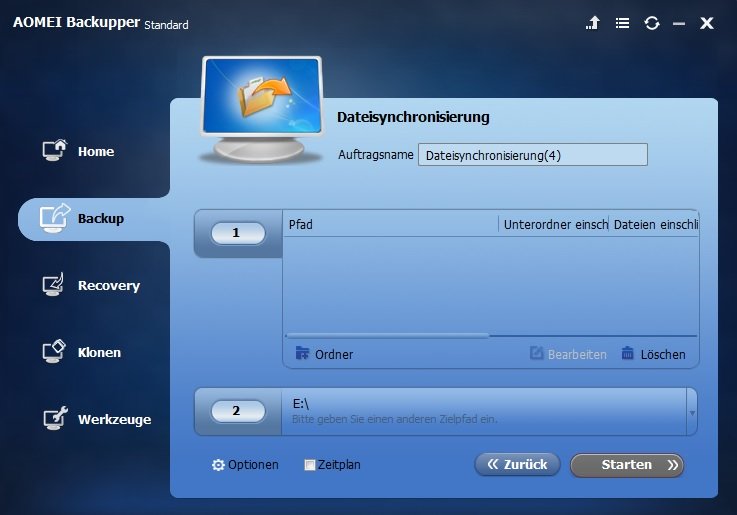
Task: Click step 1 source button
Action: (x=238, y=233)
